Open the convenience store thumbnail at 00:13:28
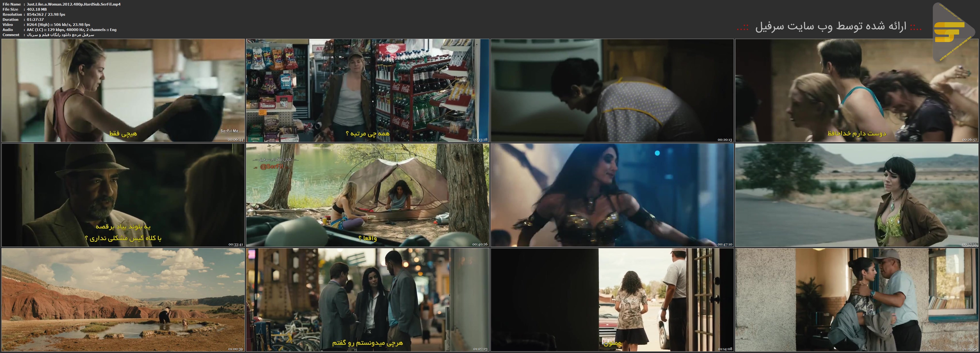This screenshot has width=980, height=353. pyautogui.click(x=368, y=90)
